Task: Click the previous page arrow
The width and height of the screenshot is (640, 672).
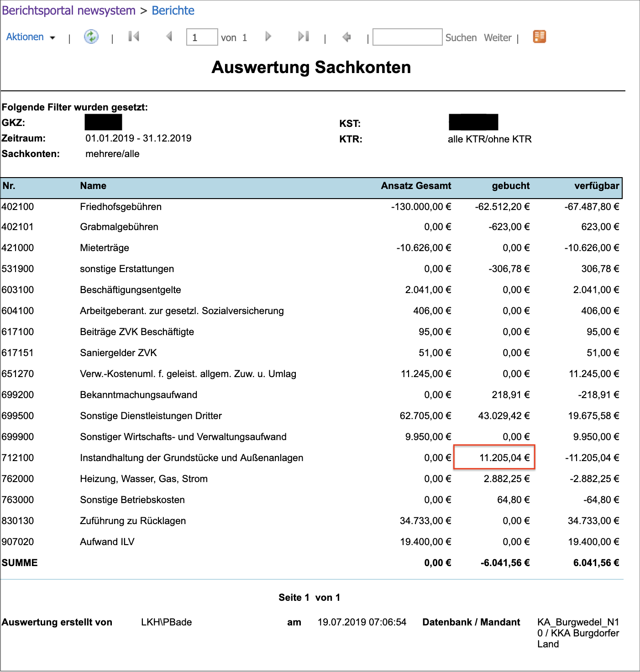Action: 169,37
